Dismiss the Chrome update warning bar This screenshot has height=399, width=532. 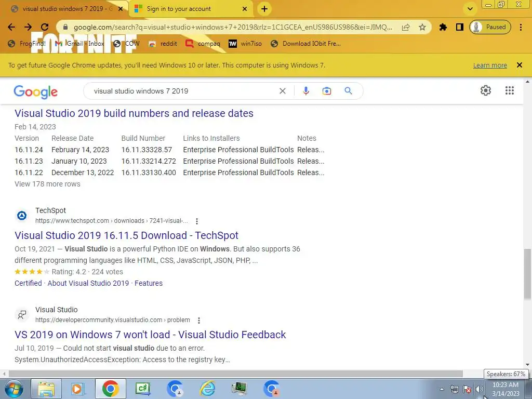click(519, 65)
